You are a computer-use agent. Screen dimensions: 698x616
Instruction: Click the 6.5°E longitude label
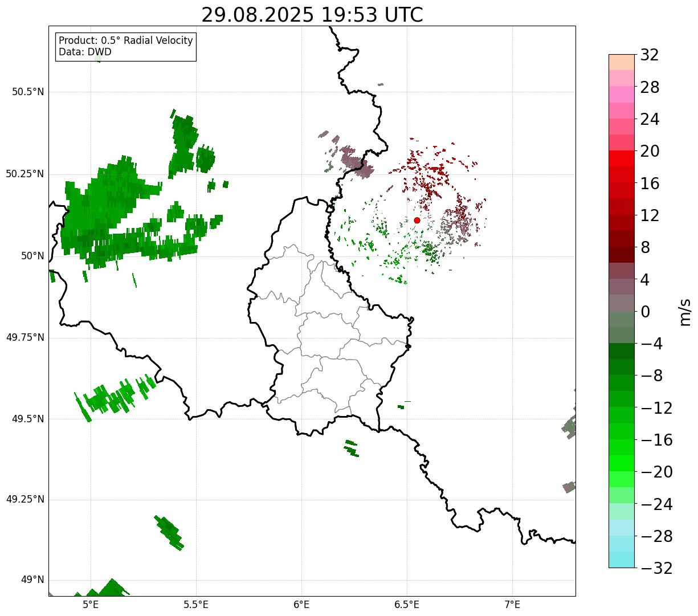[x=407, y=605]
